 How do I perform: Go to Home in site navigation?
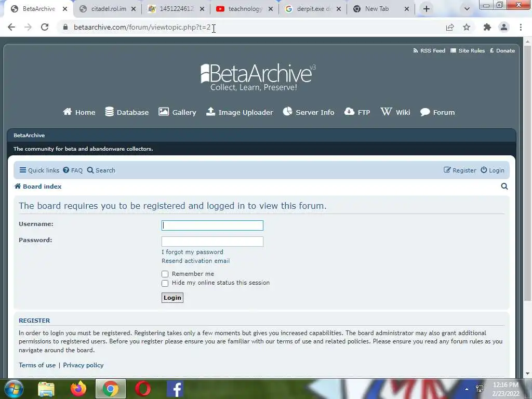pos(79,112)
